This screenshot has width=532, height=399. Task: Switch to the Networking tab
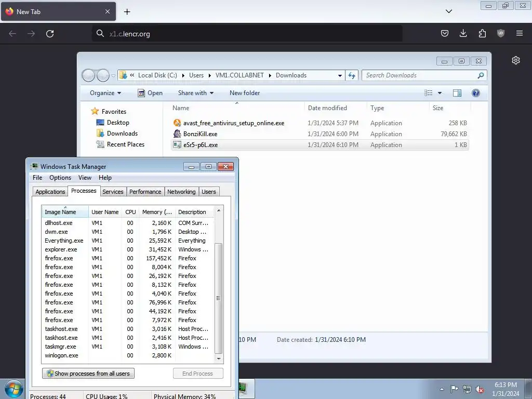[181, 192]
